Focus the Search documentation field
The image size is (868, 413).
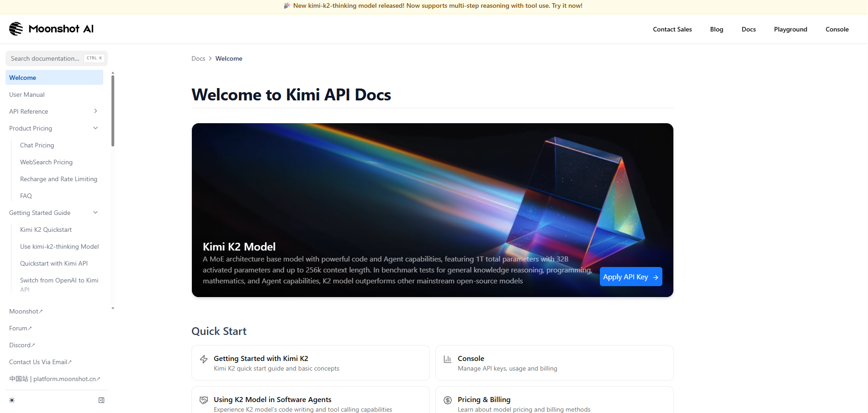click(46, 58)
